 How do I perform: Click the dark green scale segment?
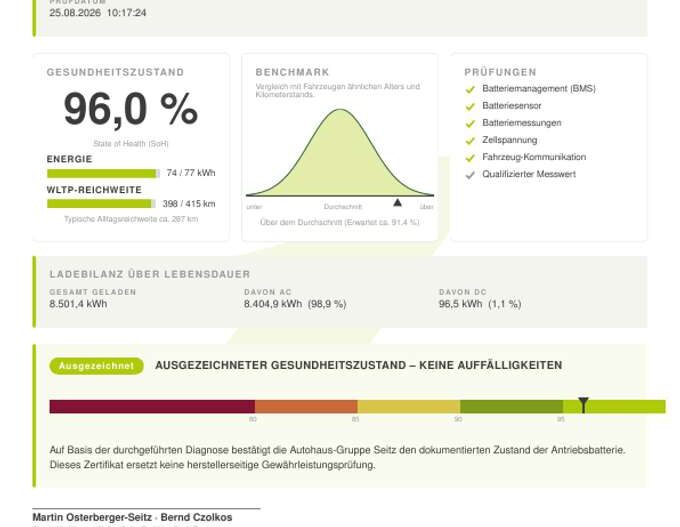click(x=511, y=406)
